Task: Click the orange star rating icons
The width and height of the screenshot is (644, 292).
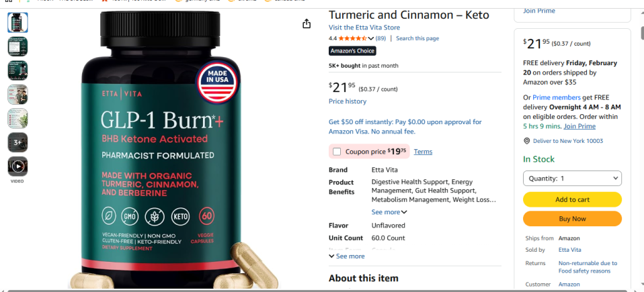Action: (x=352, y=38)
